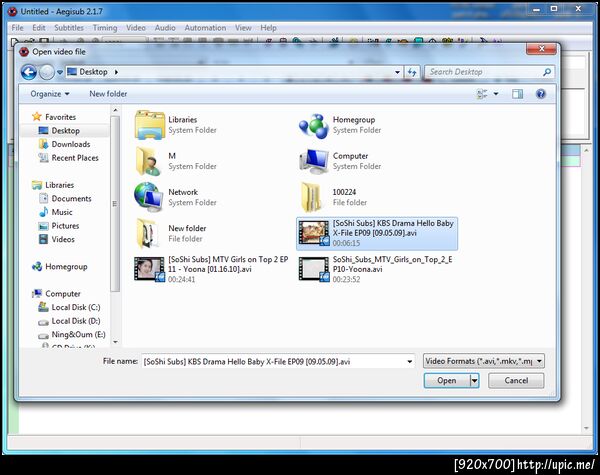Select the Computer system folder icon

[x=314, y=162]
